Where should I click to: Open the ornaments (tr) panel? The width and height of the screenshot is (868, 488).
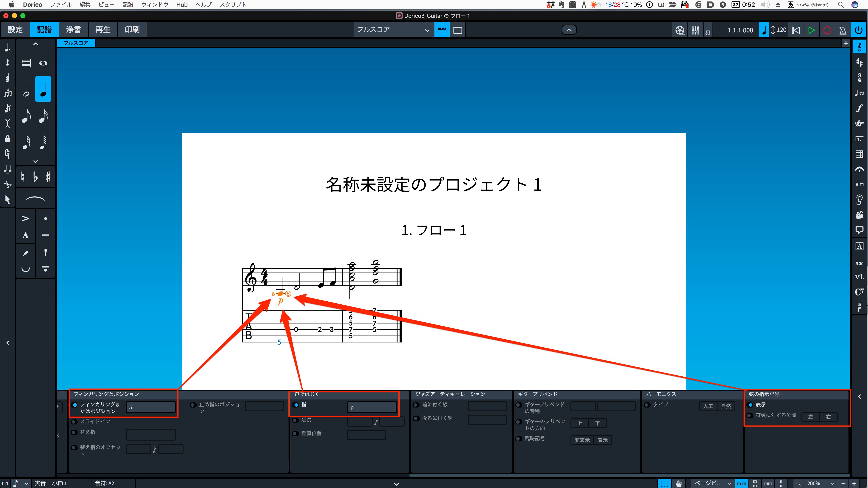tap(860, 124)
